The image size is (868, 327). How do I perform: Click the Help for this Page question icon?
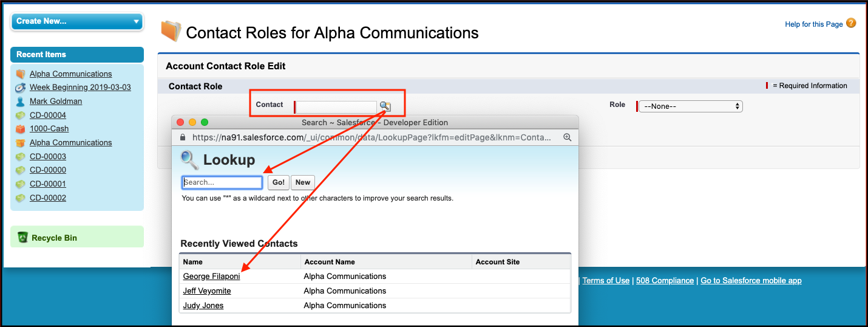(851, 23)
